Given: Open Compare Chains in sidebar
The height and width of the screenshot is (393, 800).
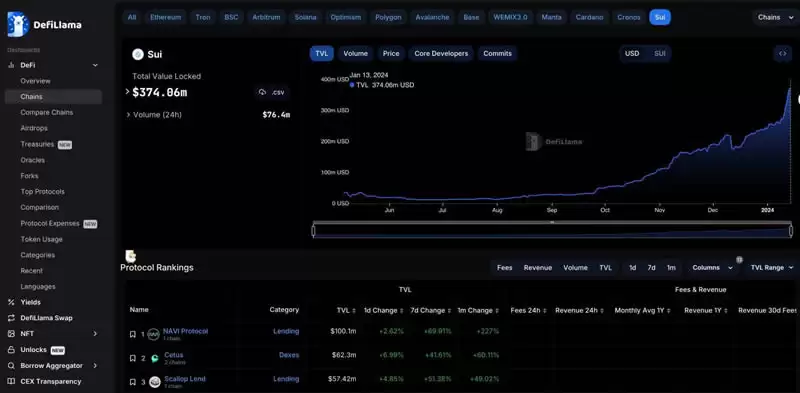Looking at the screenshot, I should (x=46, y=112).
